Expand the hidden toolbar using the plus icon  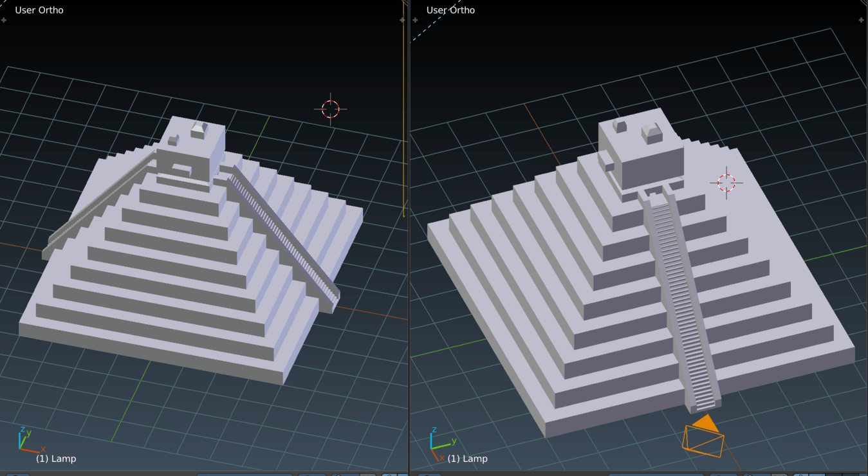click(x=4, y=20)
